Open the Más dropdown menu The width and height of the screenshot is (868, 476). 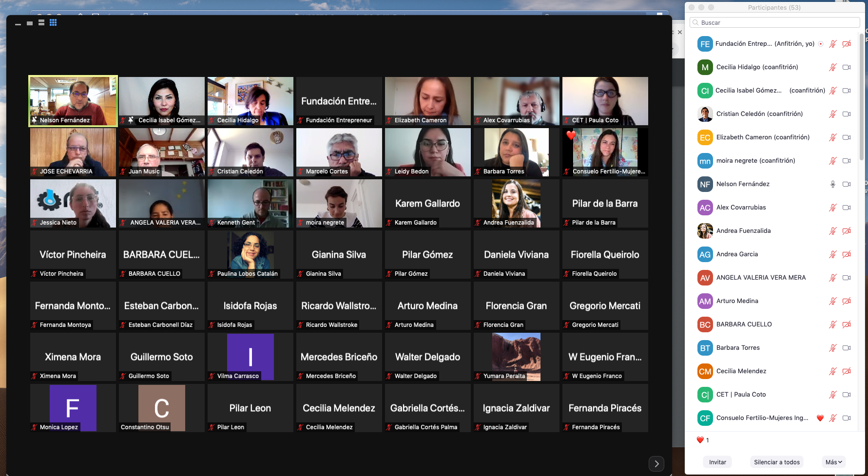(833, 462)
